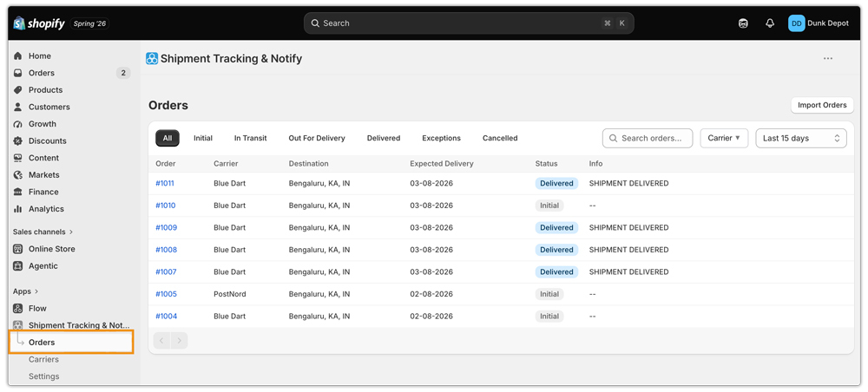
Task: Click SHIPMENT DELIVERED info for order #1009
Action: click(x=628, y=227)
